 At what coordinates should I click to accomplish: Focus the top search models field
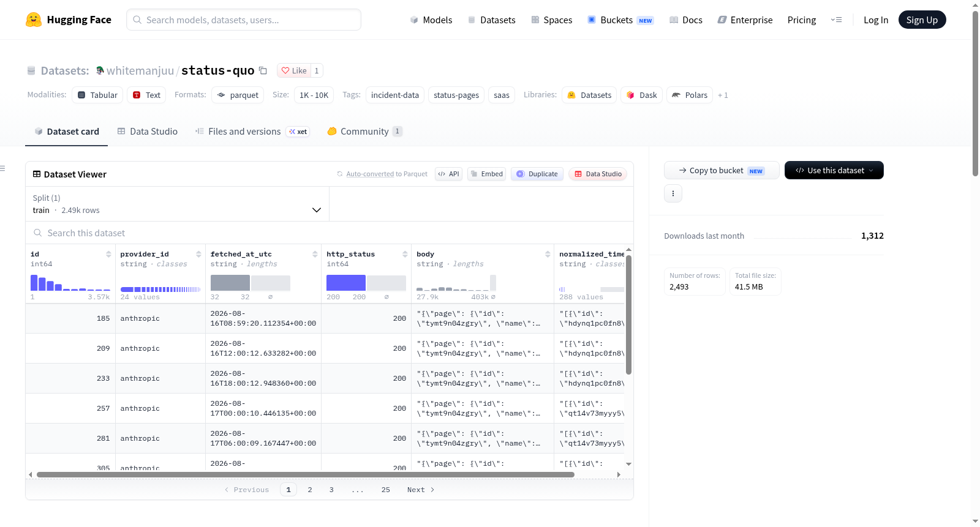tap(244, 20)
